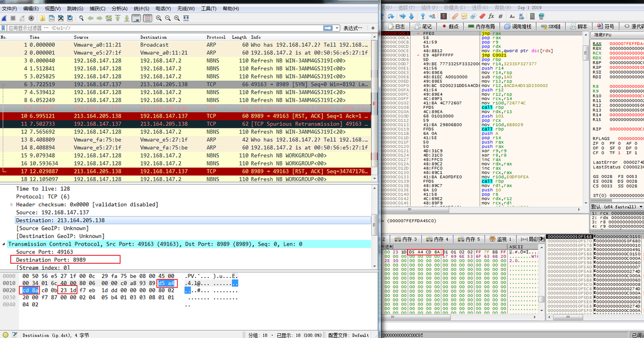
Task: Go to first packet icon
Action: coord(118,18)
